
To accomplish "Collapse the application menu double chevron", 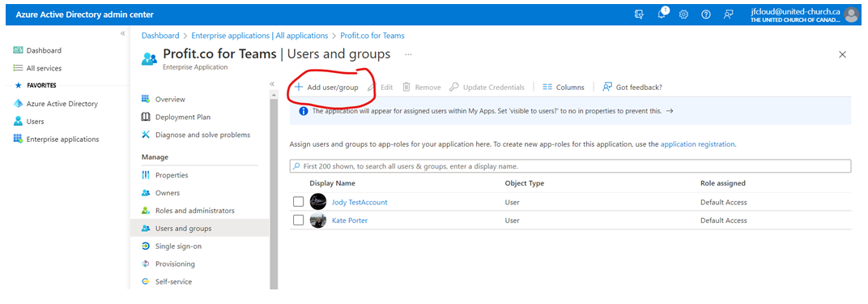I will pos(272,83).
